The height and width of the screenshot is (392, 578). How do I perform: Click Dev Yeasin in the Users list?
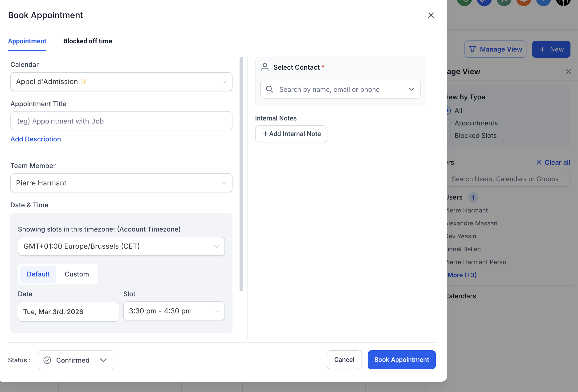[x=461, y=236]
